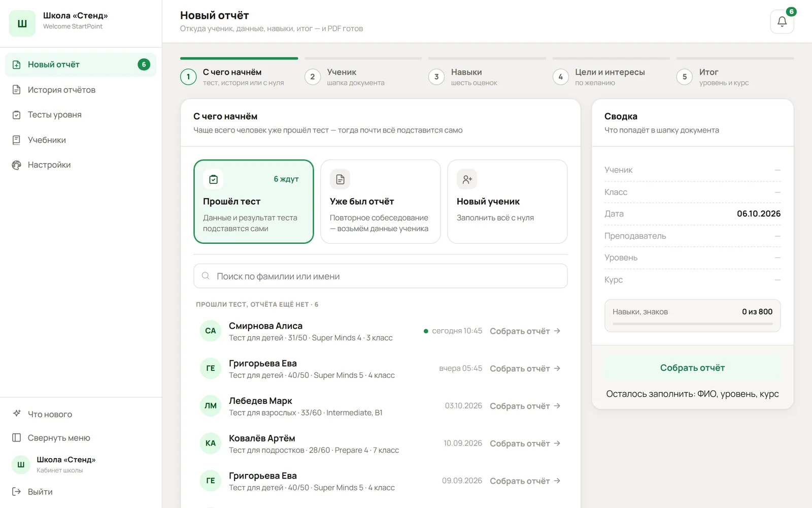Click the green Собрать отчёт summary button
This screenshot has height=508, width=812.
[692, 368]
